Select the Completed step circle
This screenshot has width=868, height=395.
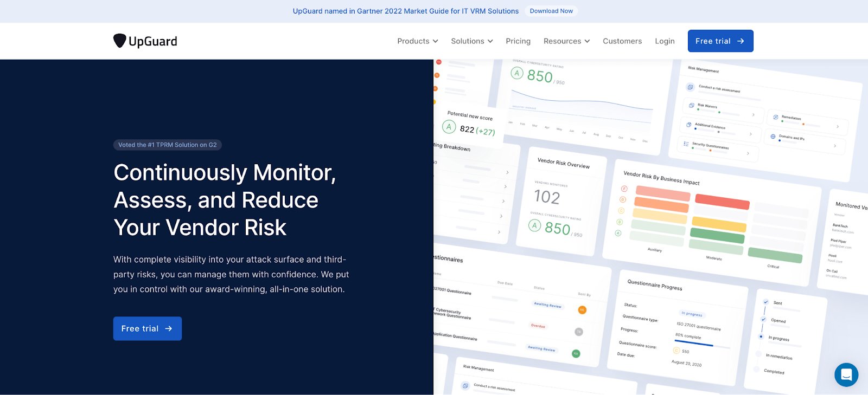pos(756,370)
